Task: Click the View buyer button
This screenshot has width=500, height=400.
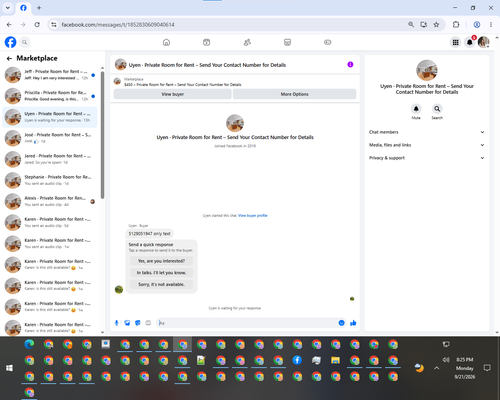Action: [173, 94]
